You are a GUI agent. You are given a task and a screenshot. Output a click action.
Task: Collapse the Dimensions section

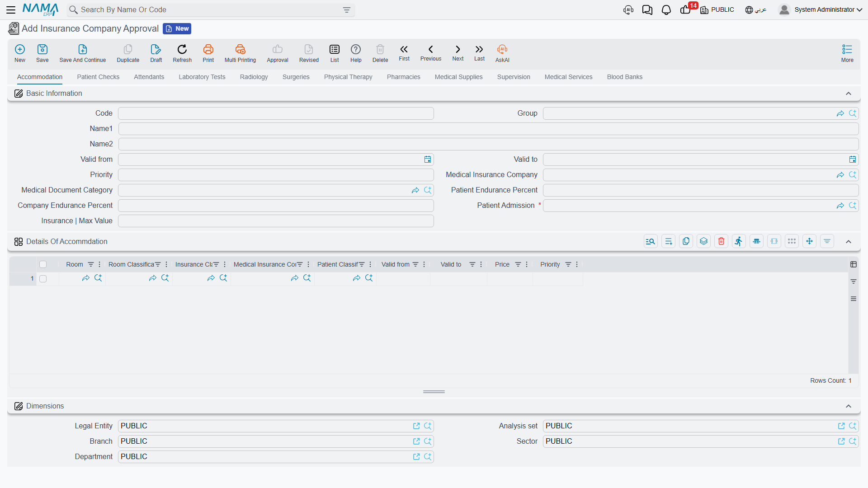pyautogui.click(x=849, y=406)
